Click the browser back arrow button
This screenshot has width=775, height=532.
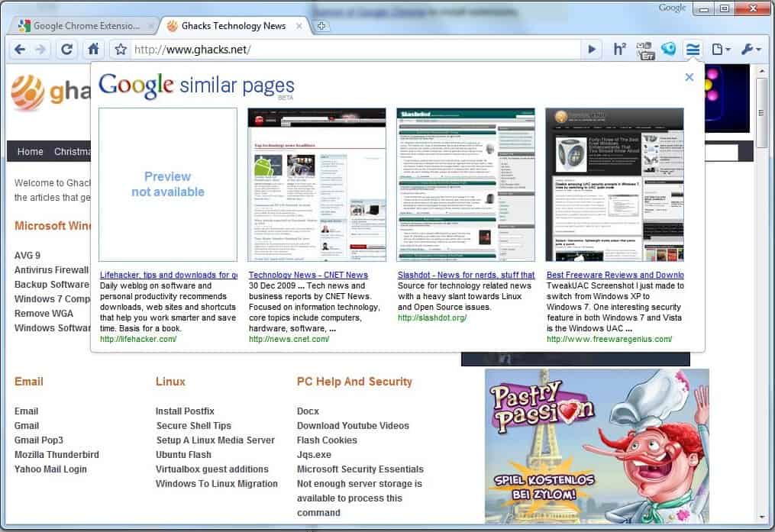tap(20, 50)
